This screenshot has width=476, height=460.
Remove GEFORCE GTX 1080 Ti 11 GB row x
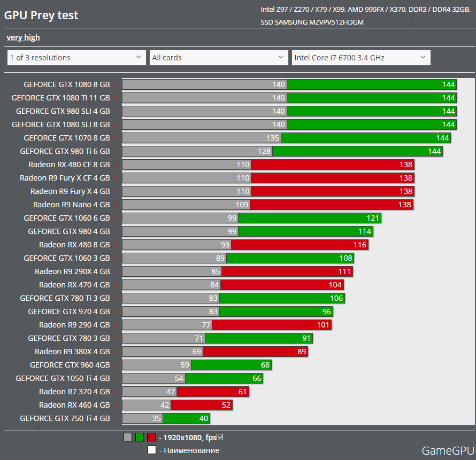(x=115, y=98)
